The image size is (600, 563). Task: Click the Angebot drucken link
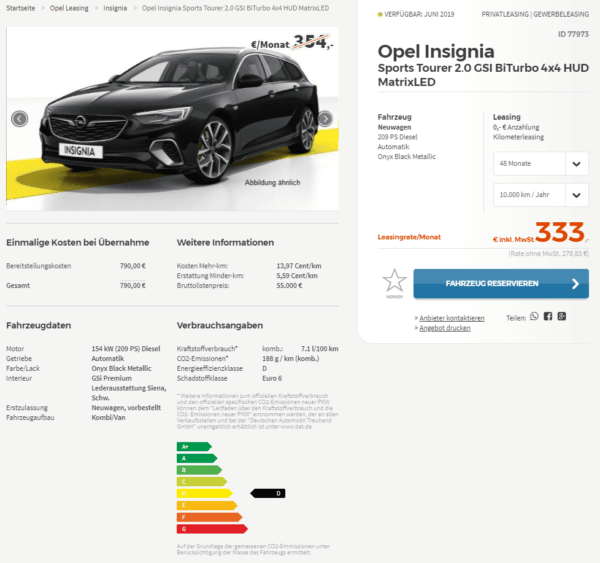click(445, 328)
